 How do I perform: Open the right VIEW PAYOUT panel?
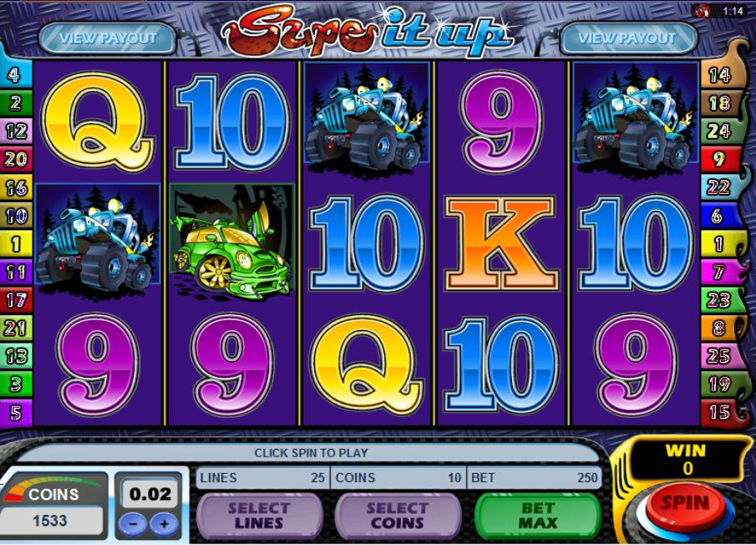click(627, 38)
